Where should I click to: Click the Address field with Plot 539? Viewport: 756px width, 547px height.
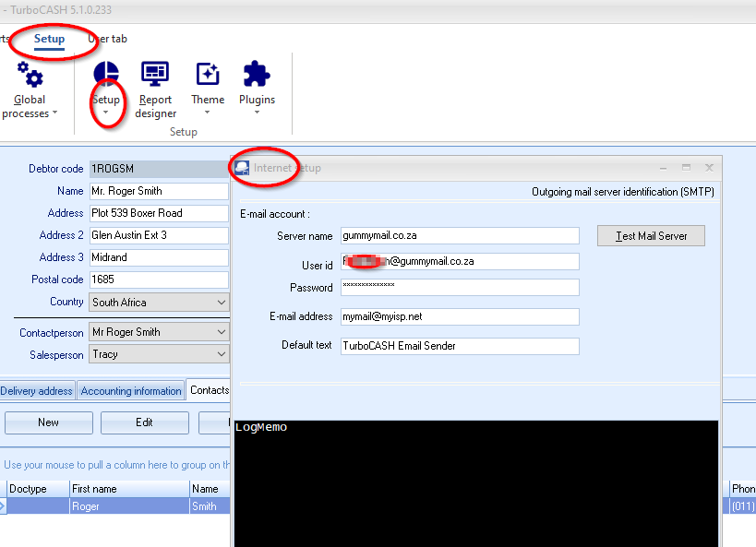(x=159, y=213)
